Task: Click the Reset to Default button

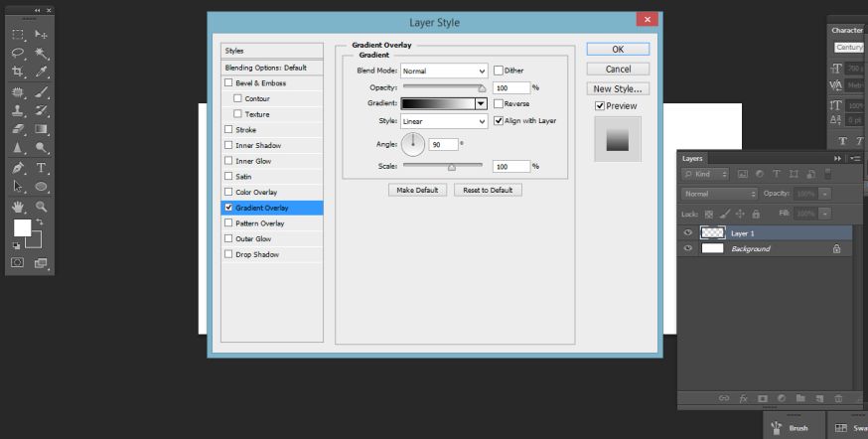Action: 488,190
